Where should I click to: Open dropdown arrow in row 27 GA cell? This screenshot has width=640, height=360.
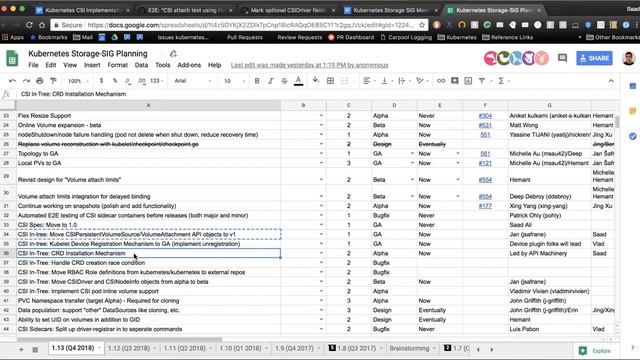pos(412,153)
